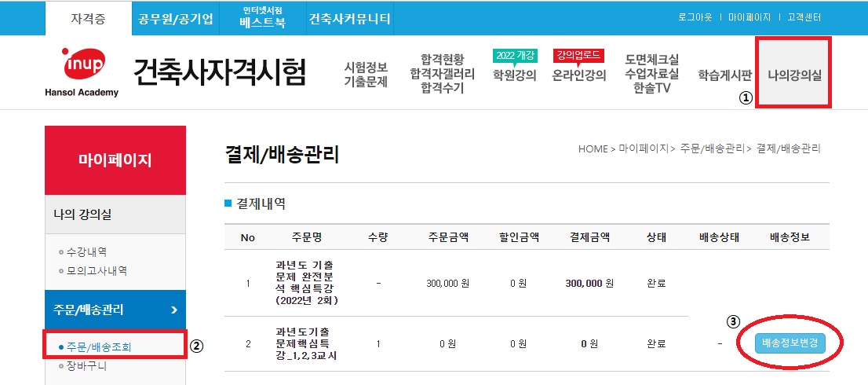Click the 주문금액 column header
Viewport: 868px width, 385px height.
point(448,237)
